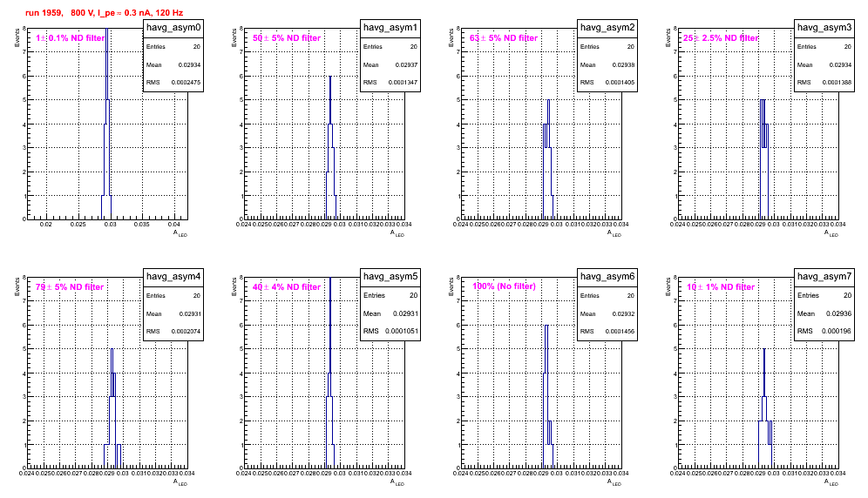Click the '100% (No filter)' label

point(504,286)
